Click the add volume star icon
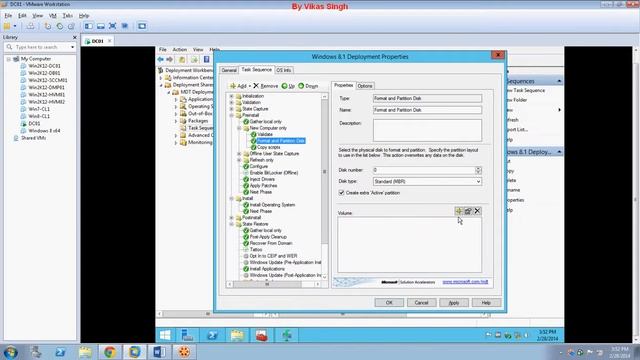Viewport: 640px width, 360px height. [x=459, y=211]
